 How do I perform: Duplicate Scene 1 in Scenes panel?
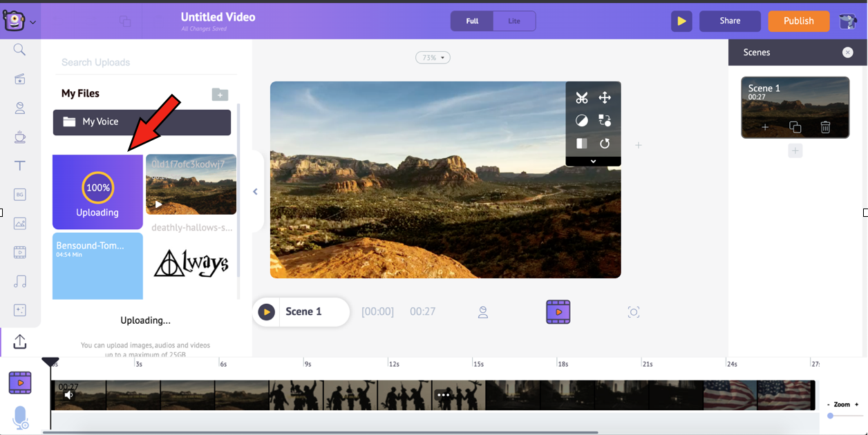[795, 127]
